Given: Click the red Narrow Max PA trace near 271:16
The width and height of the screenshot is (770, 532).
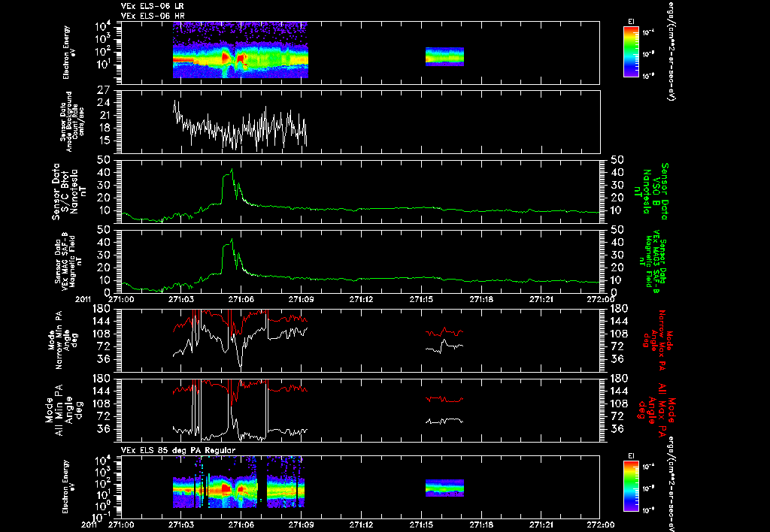Looking at the screenshot, I should pos(444,332).
